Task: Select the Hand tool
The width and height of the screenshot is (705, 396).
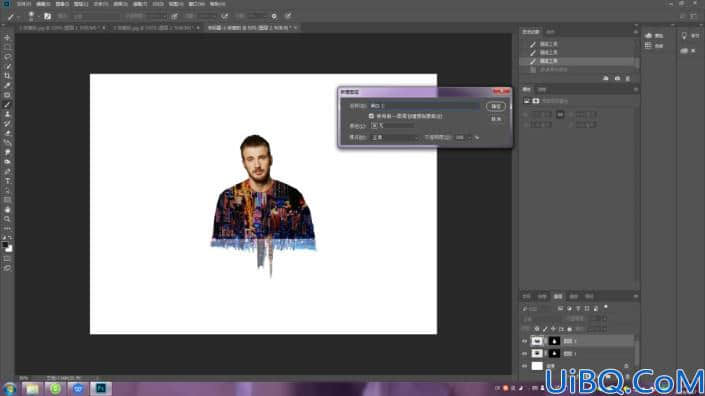Action: [x=7, y=210]
